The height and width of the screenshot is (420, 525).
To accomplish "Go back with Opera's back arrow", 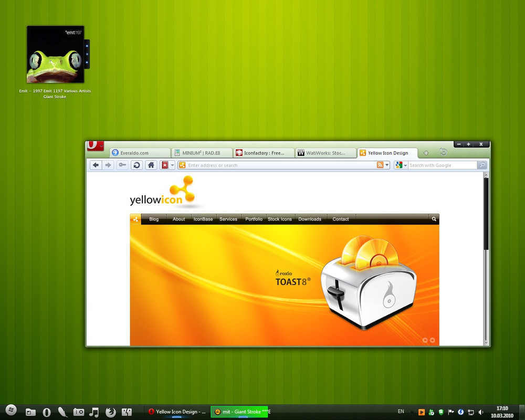I will [x=96, y=165].
